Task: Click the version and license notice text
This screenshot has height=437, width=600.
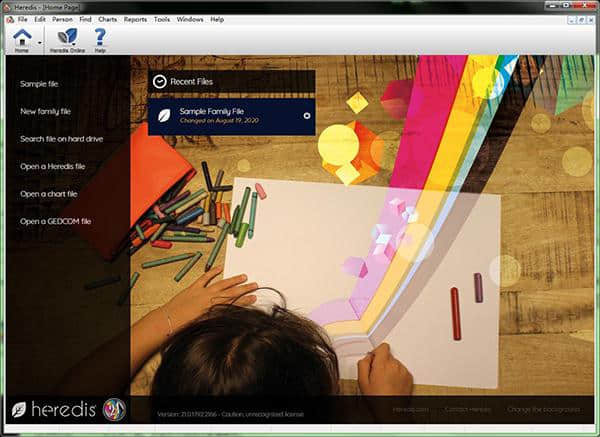Action: pos(230,414)
